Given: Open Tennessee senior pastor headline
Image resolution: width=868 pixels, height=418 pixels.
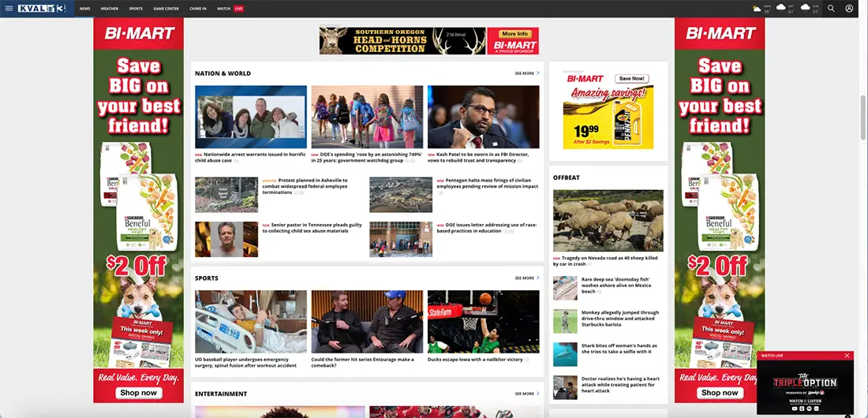Looking at the screenshot, I should pyautogui.click(x=312, y=228).
